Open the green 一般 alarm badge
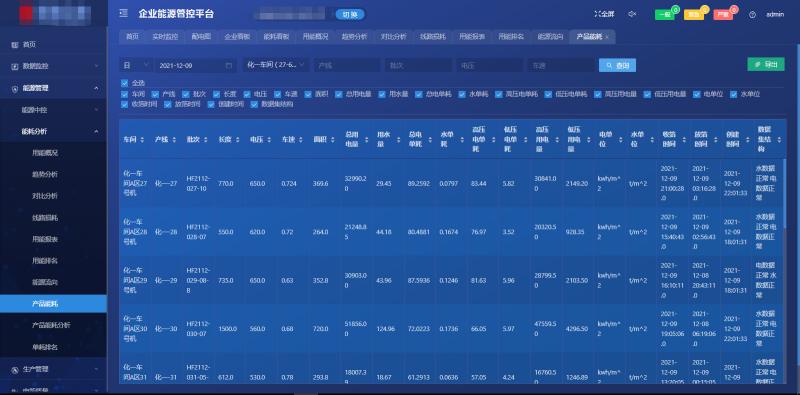 665,14
